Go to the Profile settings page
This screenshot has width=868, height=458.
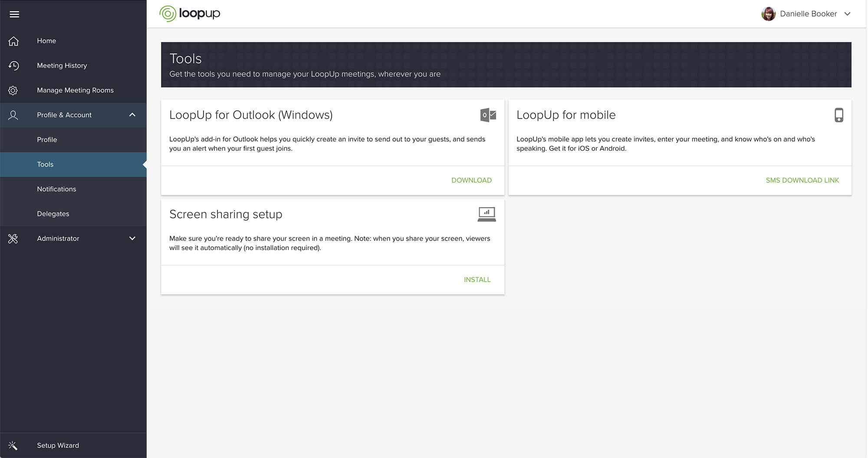point(47,139)
